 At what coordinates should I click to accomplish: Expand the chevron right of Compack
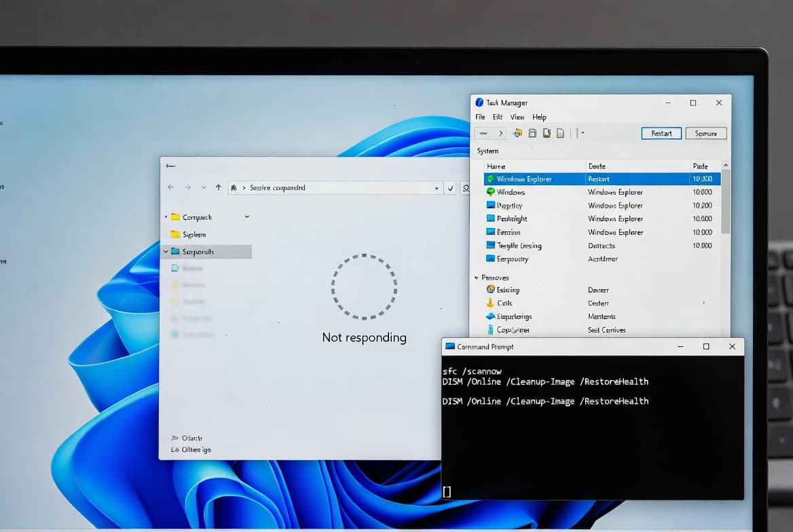click(247, 216)
